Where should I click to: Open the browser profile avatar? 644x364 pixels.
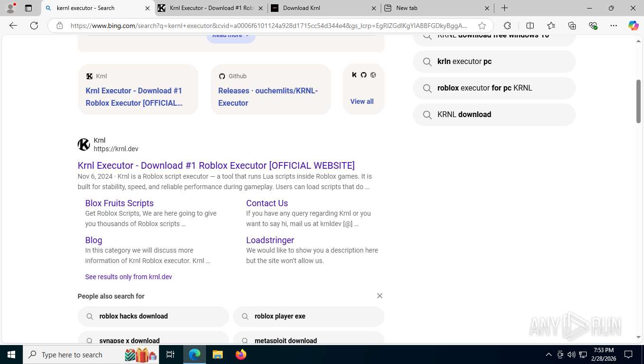[x=10, y=8]
